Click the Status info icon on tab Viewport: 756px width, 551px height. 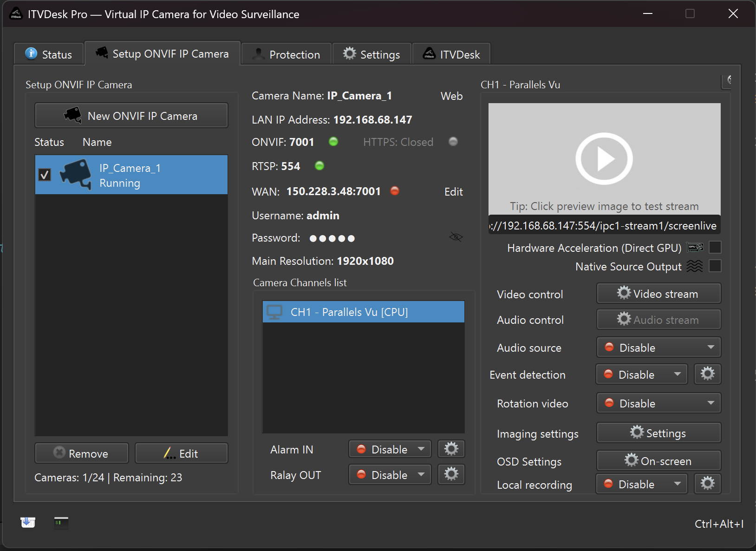pos(31,53)
